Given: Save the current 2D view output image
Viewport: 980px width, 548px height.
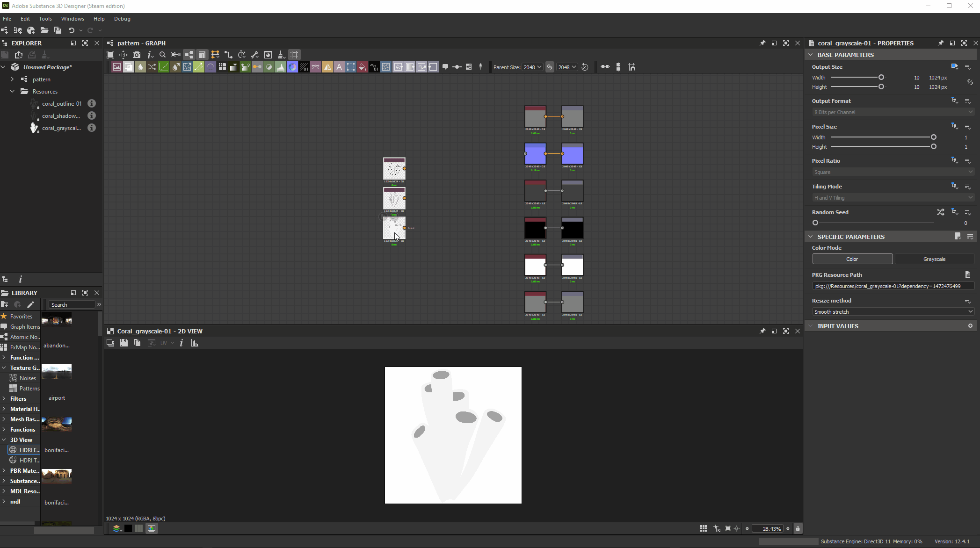Looking at the screenshot, I should coord(124,343).
